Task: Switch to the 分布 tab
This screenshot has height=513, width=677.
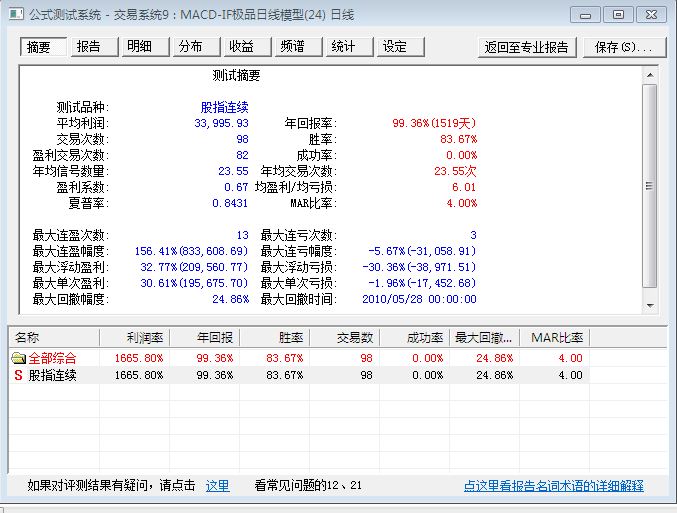Action: [x=196, y=47]
